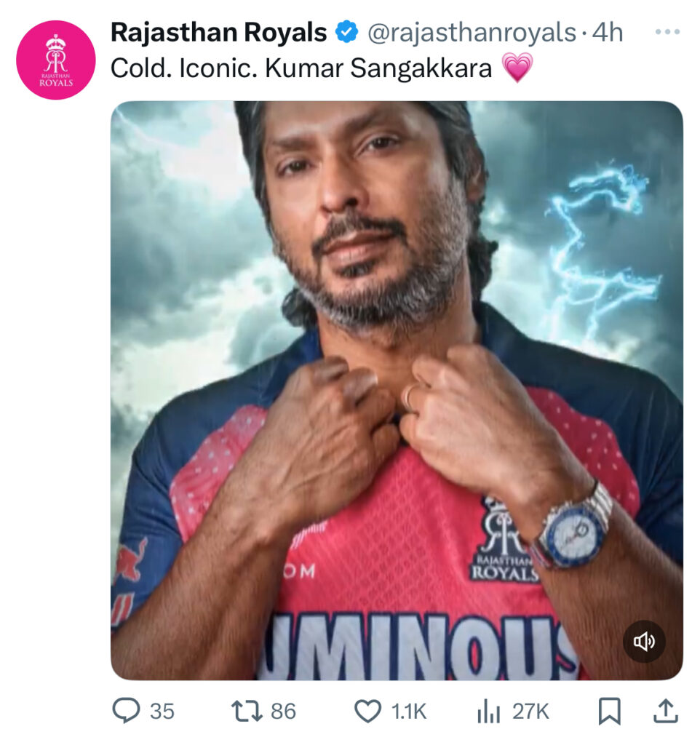Click the 4h timestamp of the tweet
The height and width of the screenshot is (745, 700).
(608, 33)
